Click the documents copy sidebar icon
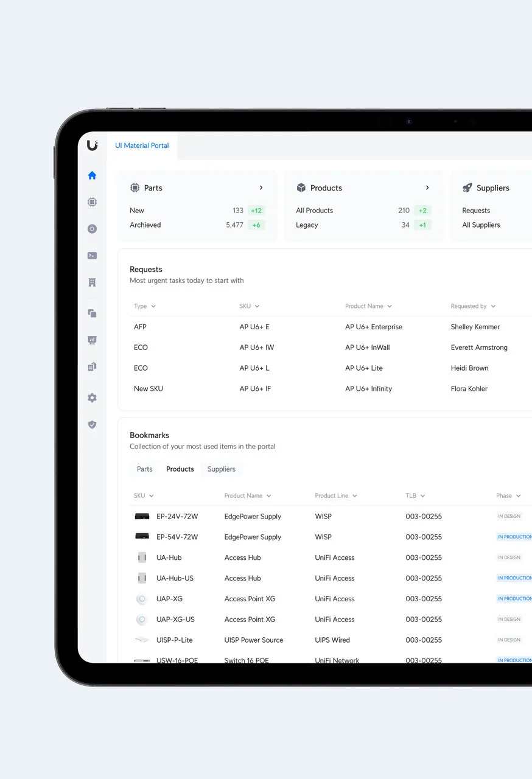Image resolution: width=532 pixels, height=779 pixels. pos(92,367)
